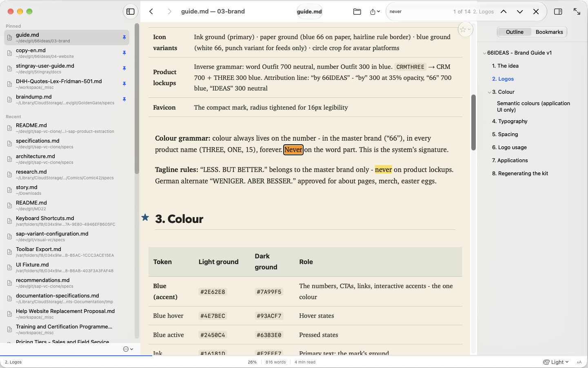
Task: Jump to next search match arrow
Action: 520,11
